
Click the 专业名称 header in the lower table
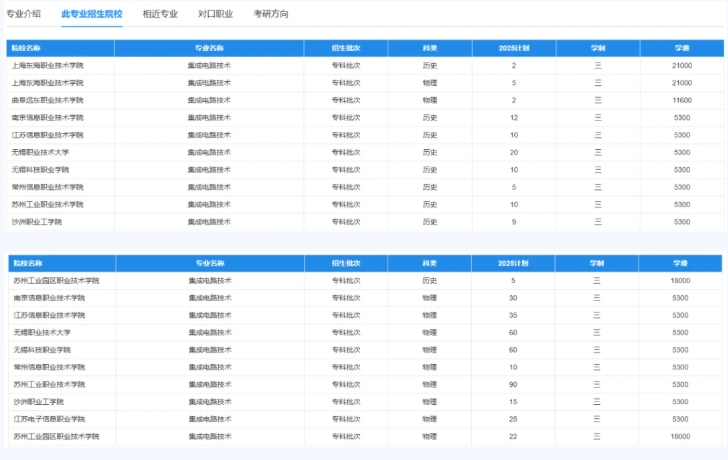pyautogui.click(x=210, y=263)
